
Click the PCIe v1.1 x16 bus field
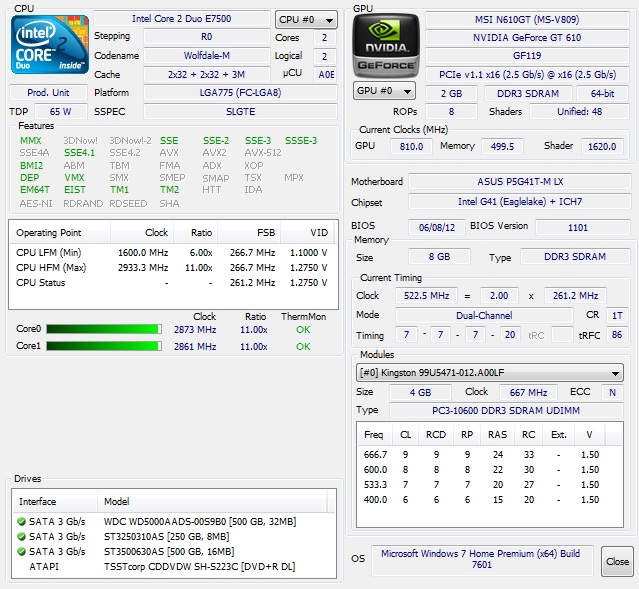(x=527, y=74)
